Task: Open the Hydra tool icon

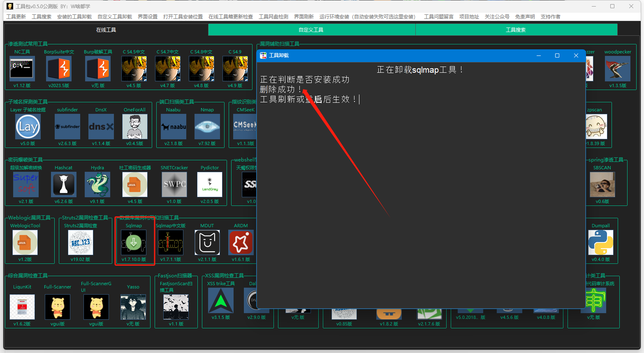Action: coord(97,185)
